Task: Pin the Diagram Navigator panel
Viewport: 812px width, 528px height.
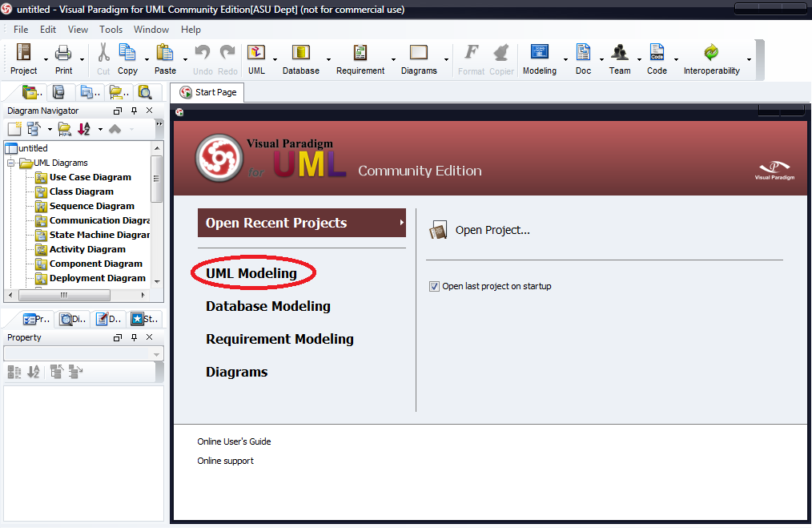Action: 134,111
